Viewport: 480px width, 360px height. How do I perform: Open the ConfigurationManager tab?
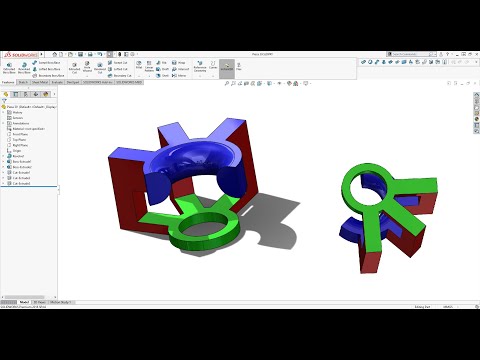click(26, 94)
